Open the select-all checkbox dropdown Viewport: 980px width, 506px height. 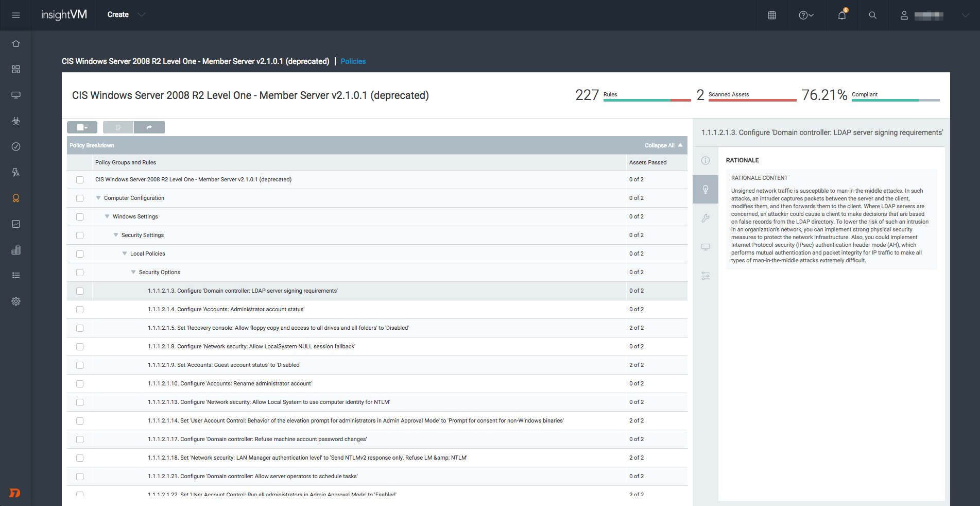coord(82,127)
